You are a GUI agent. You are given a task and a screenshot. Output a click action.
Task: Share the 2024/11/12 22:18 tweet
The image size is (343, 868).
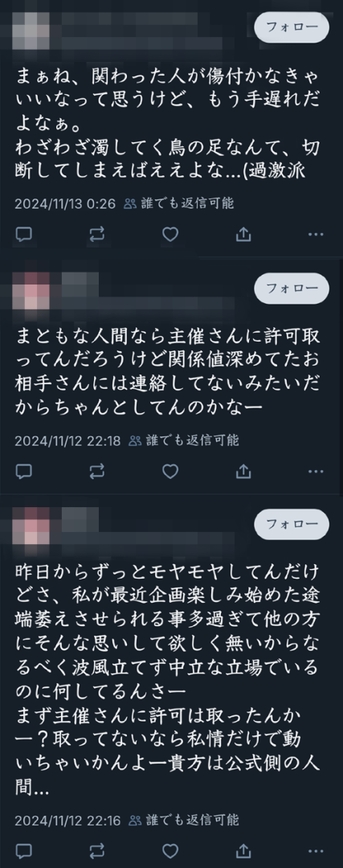[243, 472]
